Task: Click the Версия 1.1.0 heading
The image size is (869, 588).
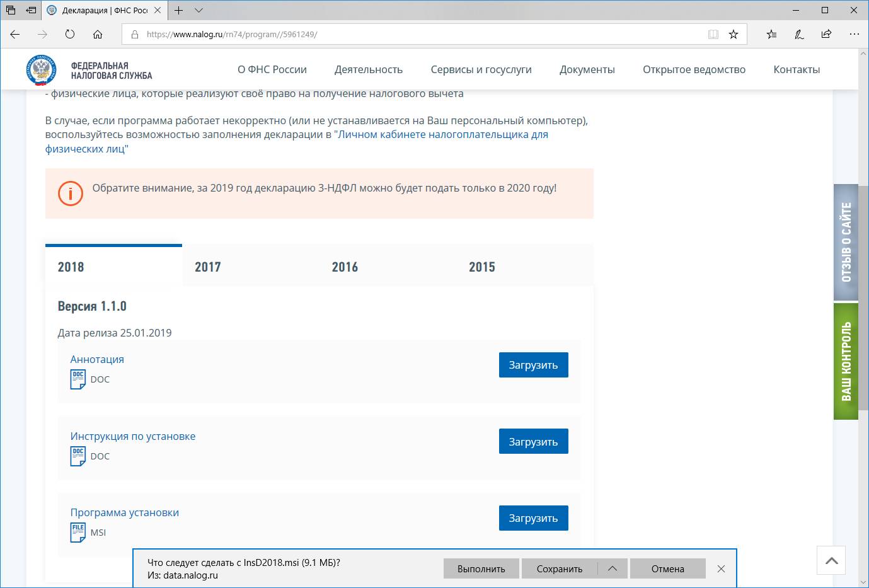Action: click(92, 306)
